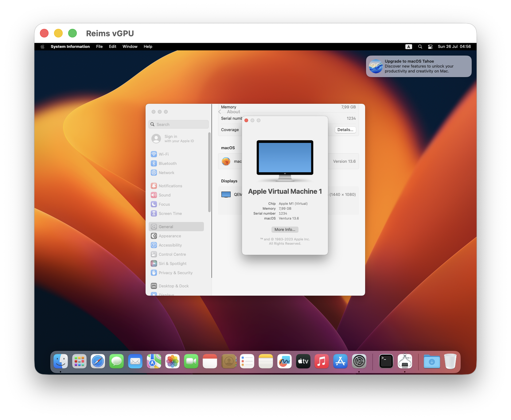The height and width of the screenshot is (420, 511).
Task: Select Wi-Fi in settings sidebar
Action: (176, 154)
